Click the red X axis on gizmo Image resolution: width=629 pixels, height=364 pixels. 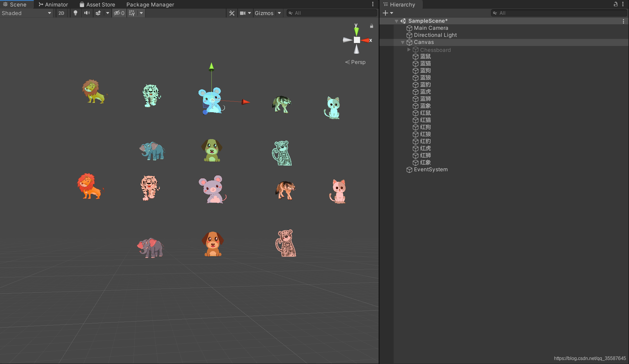click(366, 40)
